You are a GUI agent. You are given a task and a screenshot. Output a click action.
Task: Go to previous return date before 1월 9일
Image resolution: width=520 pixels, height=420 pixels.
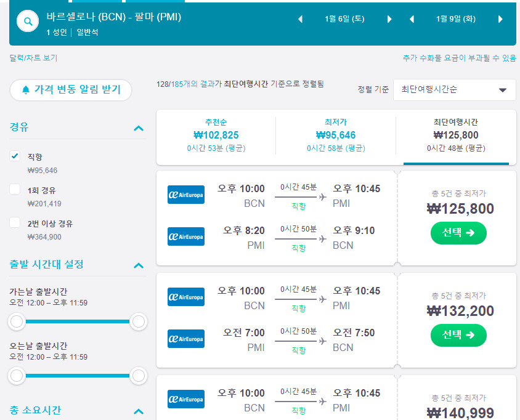pyautogui.click(x=412, y=19)
